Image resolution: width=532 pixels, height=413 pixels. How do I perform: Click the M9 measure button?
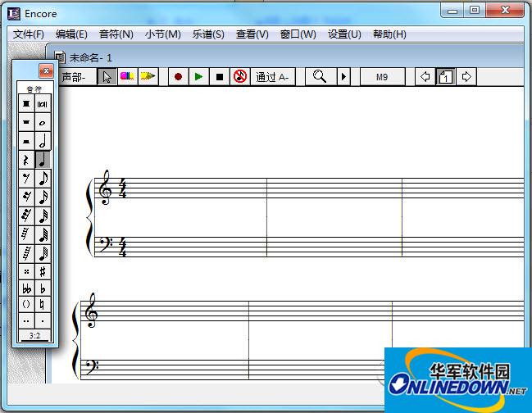coord(382,77)
